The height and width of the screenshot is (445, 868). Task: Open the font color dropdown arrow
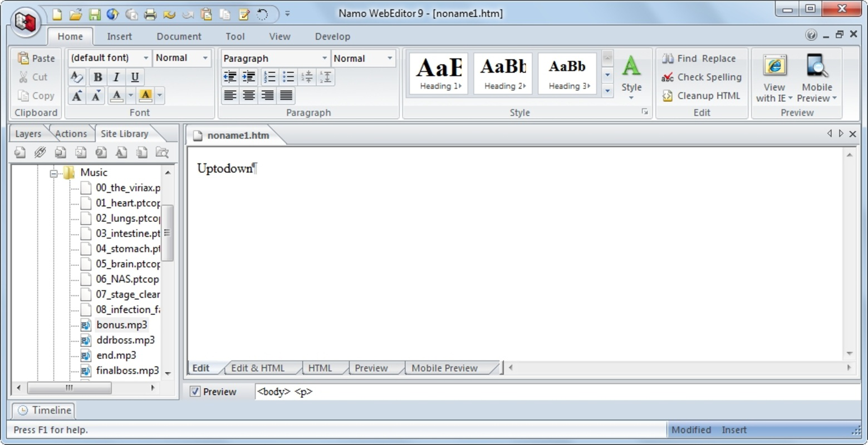(x=131, y=96)
